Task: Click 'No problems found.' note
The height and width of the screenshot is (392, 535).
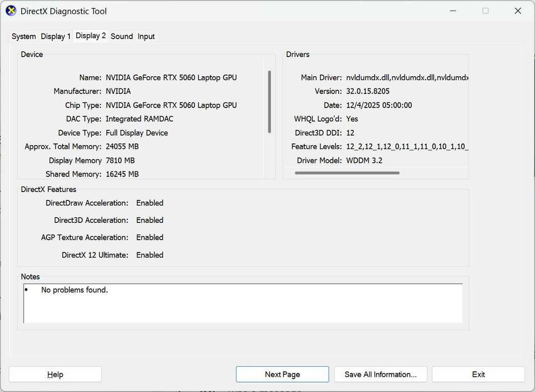Action: (x=75, y=290)
